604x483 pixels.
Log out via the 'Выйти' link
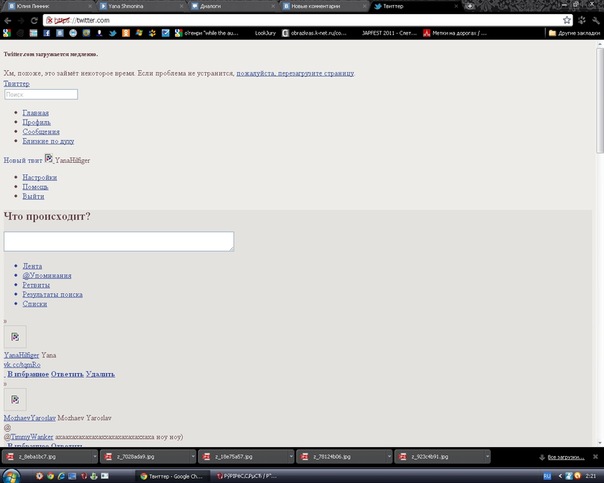(33, 196)
